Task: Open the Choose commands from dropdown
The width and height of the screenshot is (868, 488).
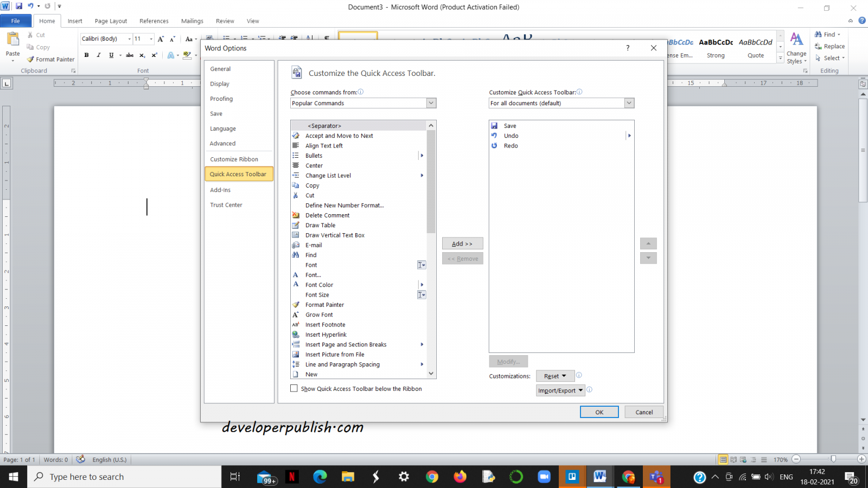Action: tap(431, 103)
